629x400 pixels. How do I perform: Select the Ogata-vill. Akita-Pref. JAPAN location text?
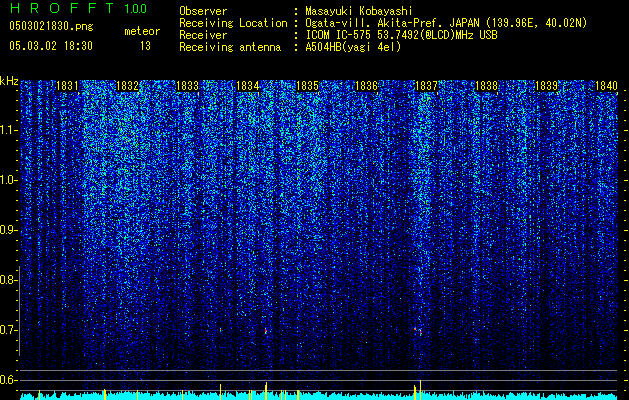446,23
